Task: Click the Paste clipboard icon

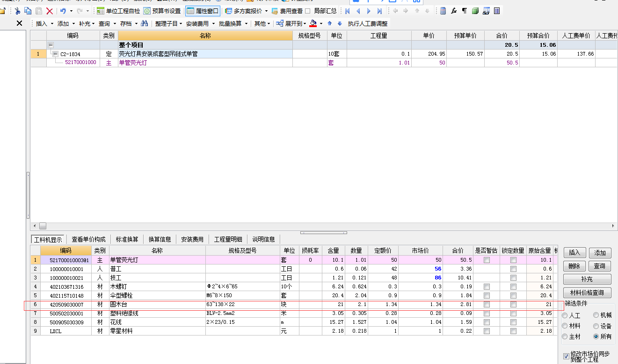Action: tap(39, 11)
